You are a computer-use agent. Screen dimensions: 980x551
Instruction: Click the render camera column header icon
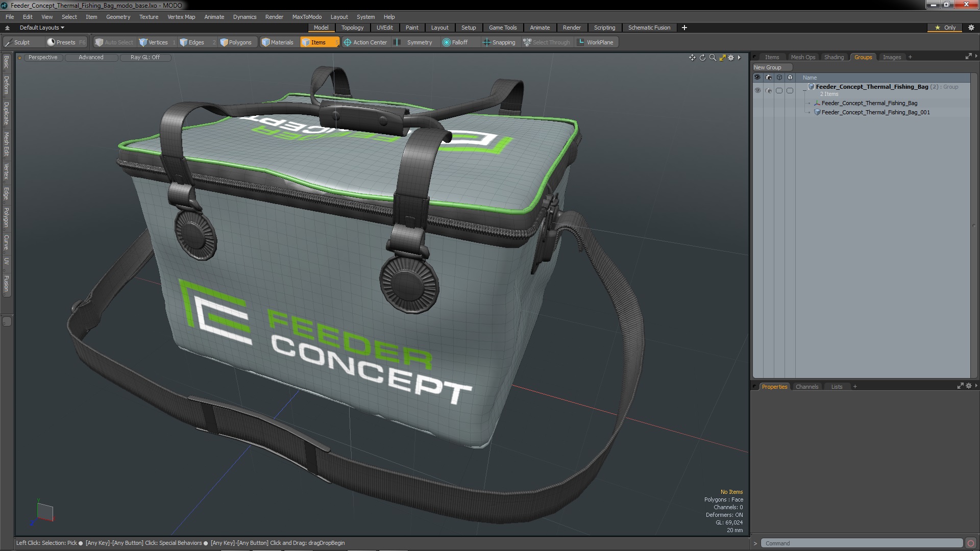(769, 78)
